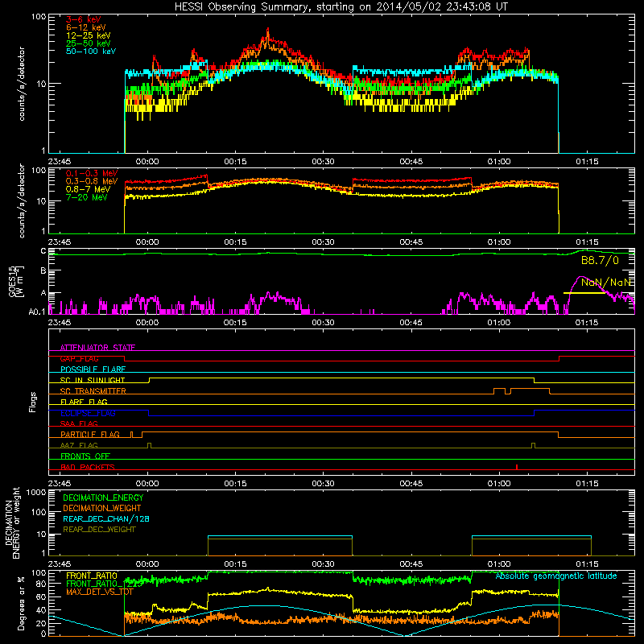Click the REAR_DEC_WEIGHT legend label

99,530
